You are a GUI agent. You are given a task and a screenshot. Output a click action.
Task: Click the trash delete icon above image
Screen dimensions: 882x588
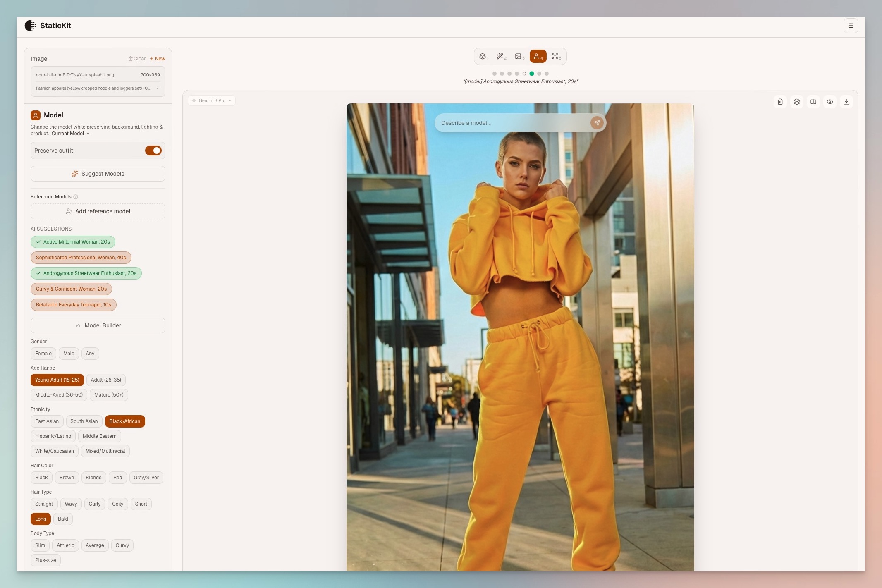coord(780,102)
